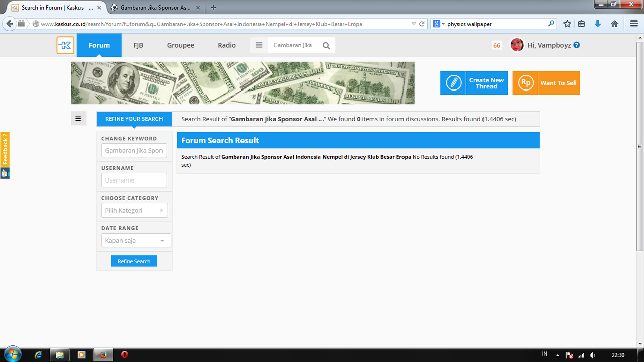Reload the page with the refresh icon
Image resolution: width=644 pixels, height=362 pixels.
422,24
